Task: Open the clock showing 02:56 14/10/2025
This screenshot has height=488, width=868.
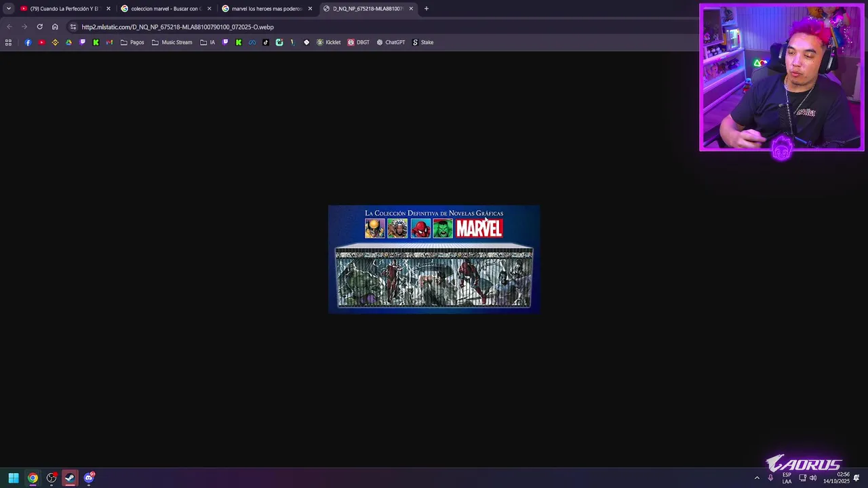Action: click(836, 478)
